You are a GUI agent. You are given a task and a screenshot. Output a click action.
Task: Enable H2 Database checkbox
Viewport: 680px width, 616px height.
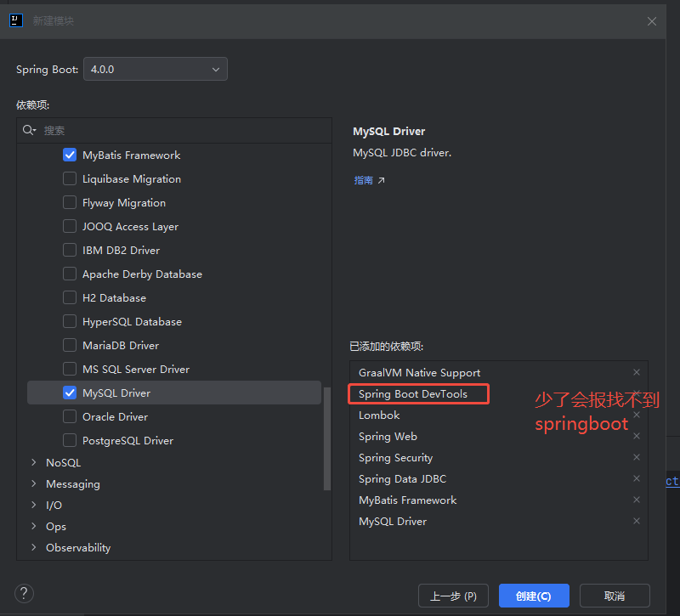click(x=70, y=298)
